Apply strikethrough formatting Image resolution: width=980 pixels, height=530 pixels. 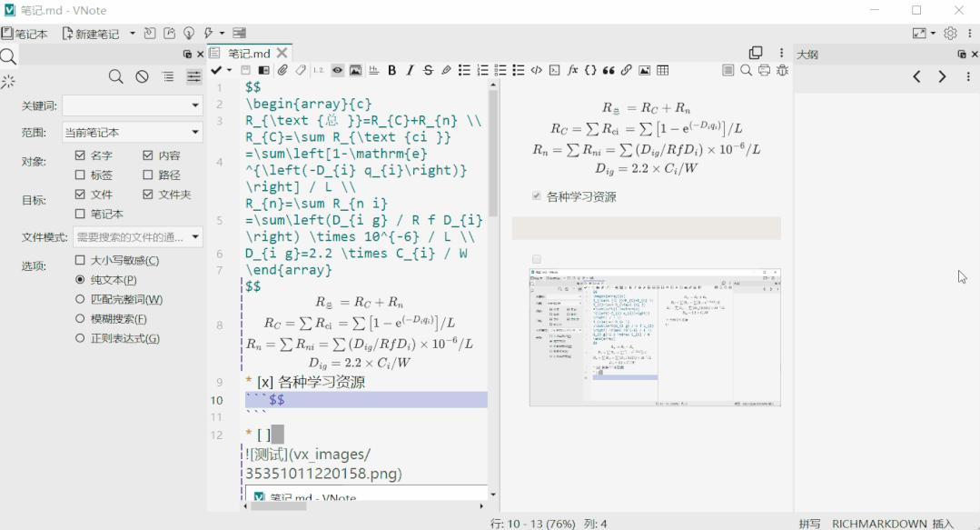[428, 70]
